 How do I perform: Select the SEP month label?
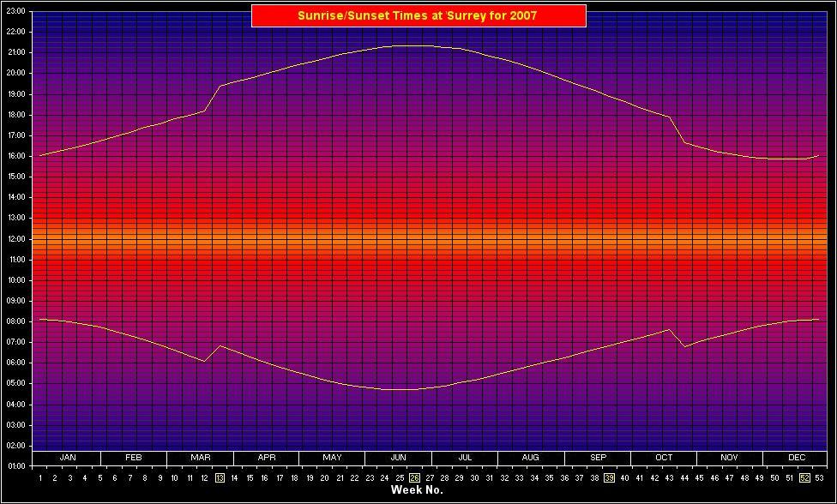pyautogui.click(x=598, y=457)
